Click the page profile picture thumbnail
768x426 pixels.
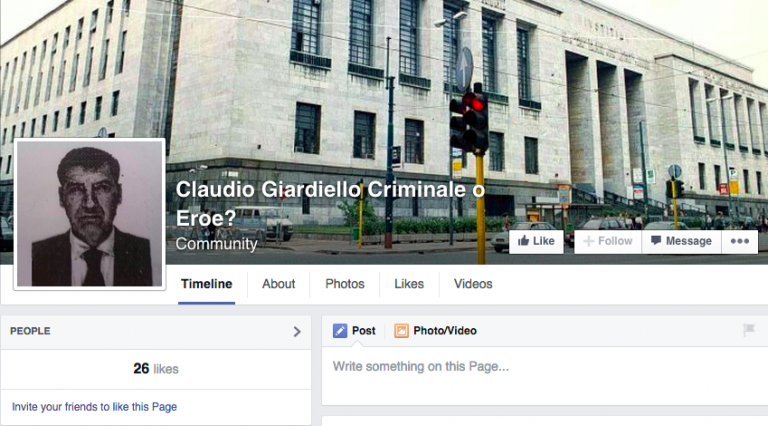pyautogui.click(x=90, y=214)
